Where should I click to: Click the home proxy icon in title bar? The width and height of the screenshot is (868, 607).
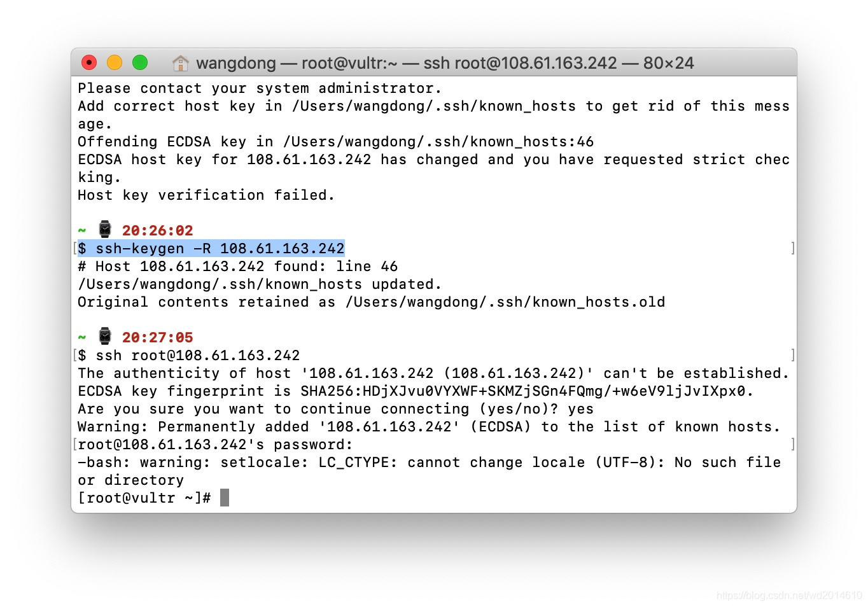181,63
